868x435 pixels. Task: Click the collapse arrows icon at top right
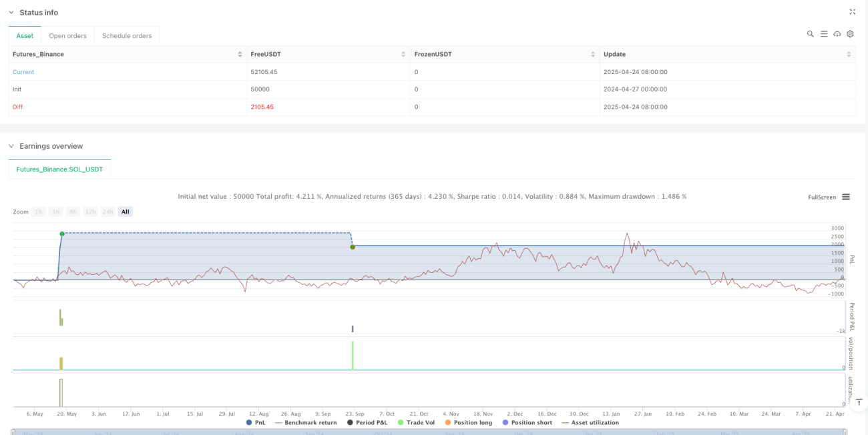pos(852,12)
